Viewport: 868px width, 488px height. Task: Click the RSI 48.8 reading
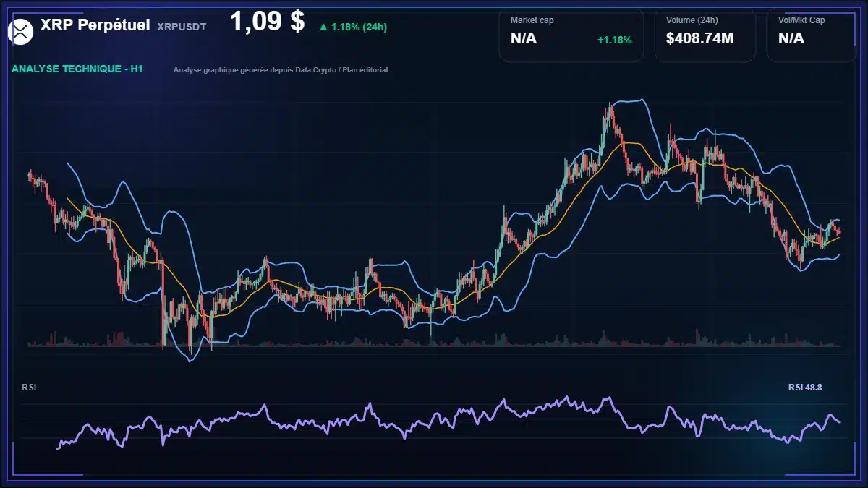pos(805,388)
